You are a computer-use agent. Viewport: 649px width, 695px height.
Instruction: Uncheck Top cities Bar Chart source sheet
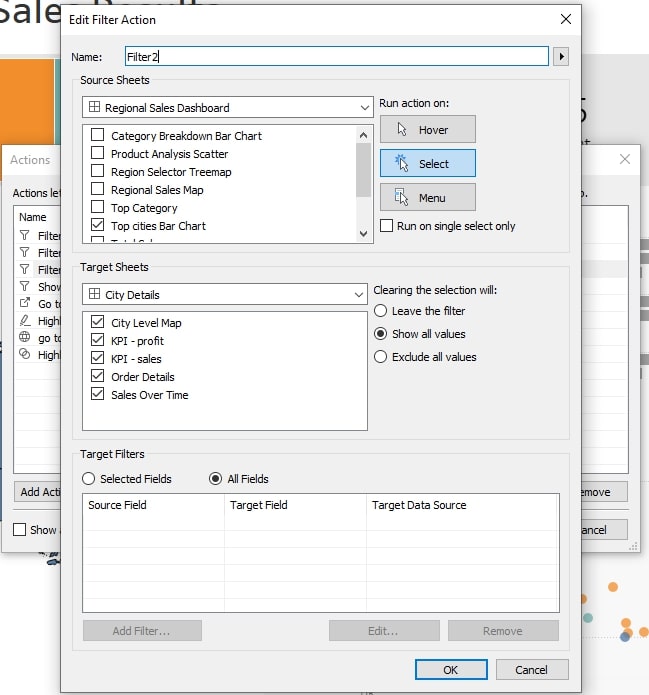tap(98, 225)
